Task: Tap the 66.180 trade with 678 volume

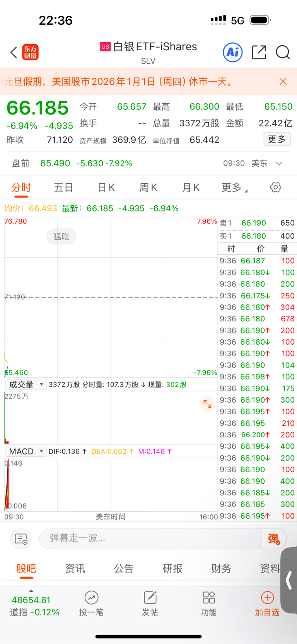Action: tap(257, 319)
